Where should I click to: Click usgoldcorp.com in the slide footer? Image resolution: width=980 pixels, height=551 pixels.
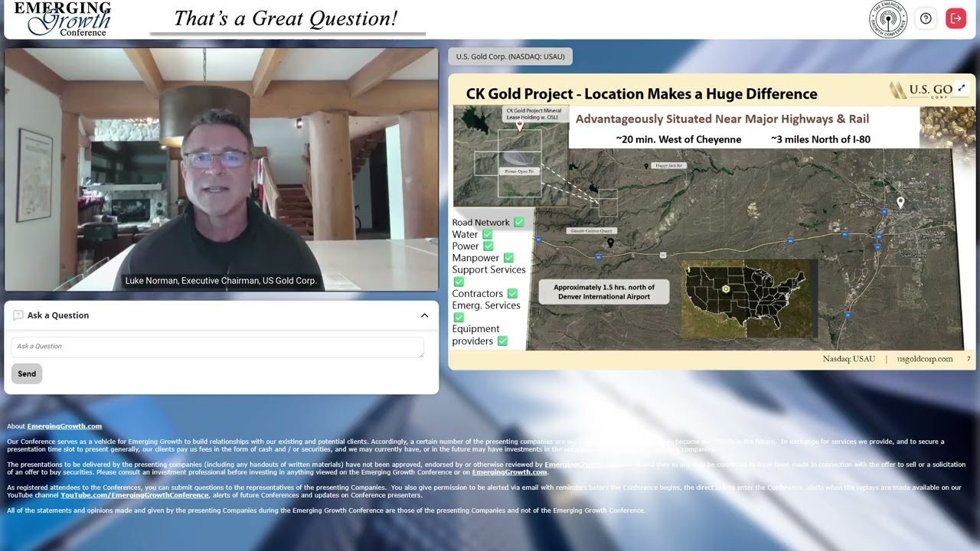(x=925, y=359)
